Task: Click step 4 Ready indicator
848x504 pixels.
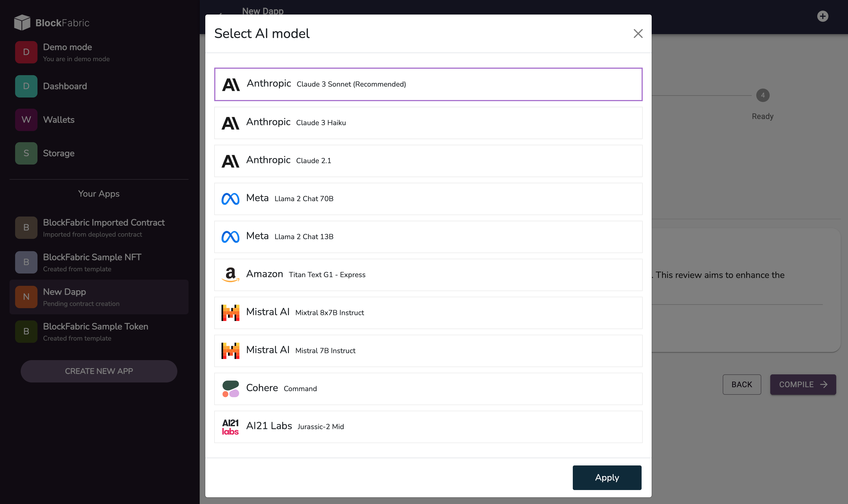Action: 762,96
